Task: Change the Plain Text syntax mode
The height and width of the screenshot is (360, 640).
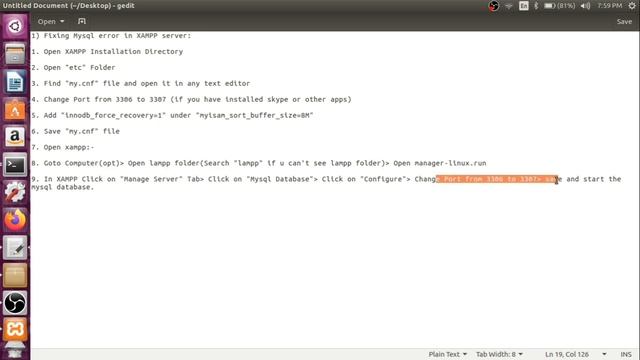Action: [x=447, y=354]
